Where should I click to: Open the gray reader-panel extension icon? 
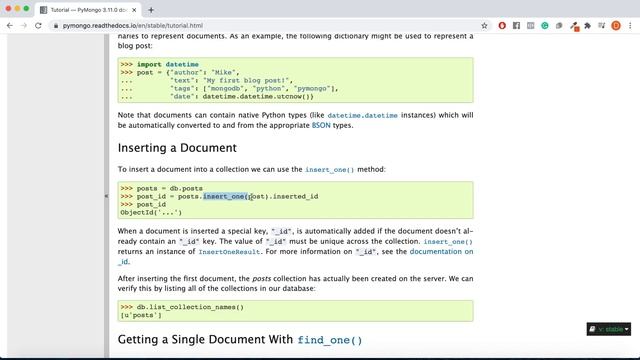(x=531, y=26)
